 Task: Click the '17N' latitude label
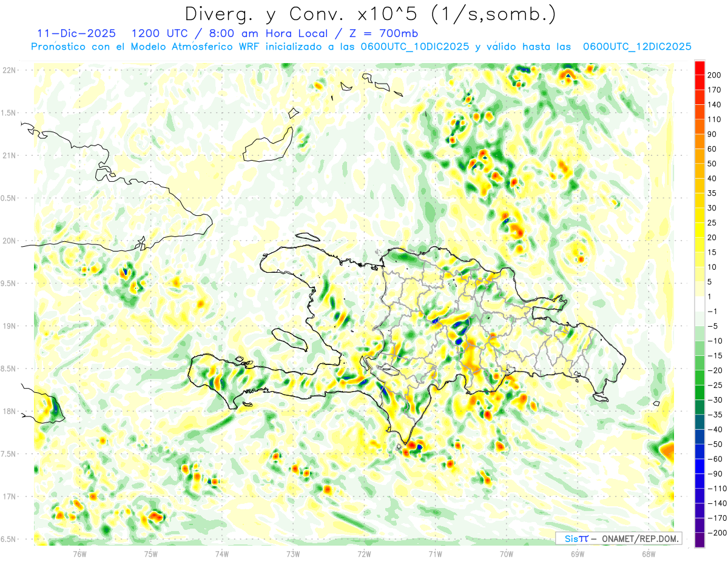9,497
